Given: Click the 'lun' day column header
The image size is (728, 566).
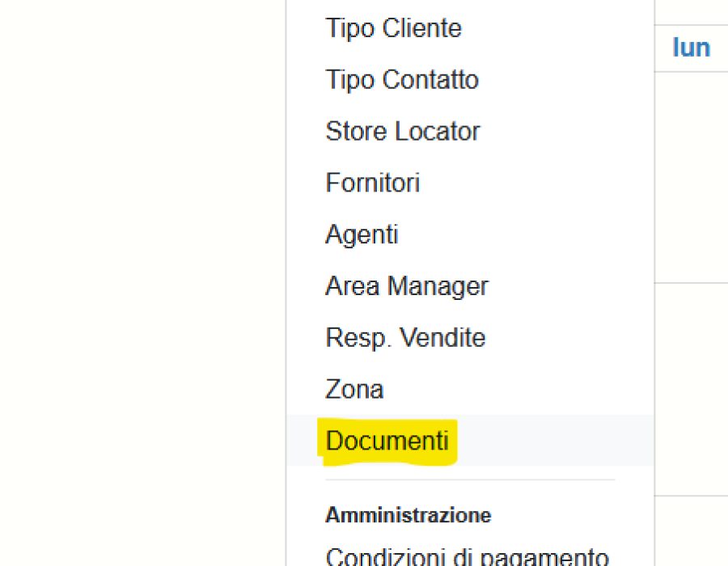Looking at the screenshot, I should [x=692, y=48].
